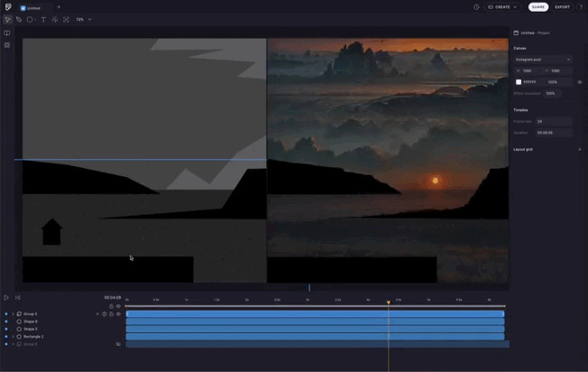Show the hidden Group 6 layer
This screenshot has width=588, height=372.
coord(118,344)
